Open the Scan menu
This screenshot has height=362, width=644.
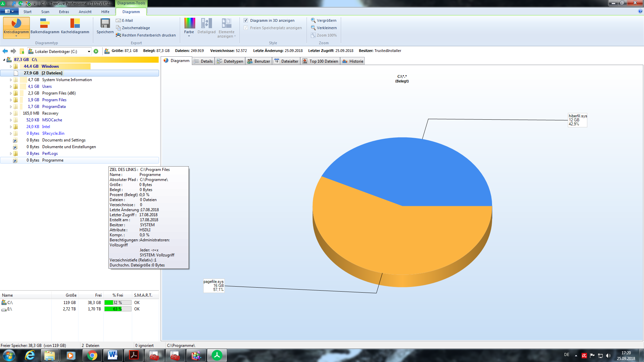click(x=45, y=12)
